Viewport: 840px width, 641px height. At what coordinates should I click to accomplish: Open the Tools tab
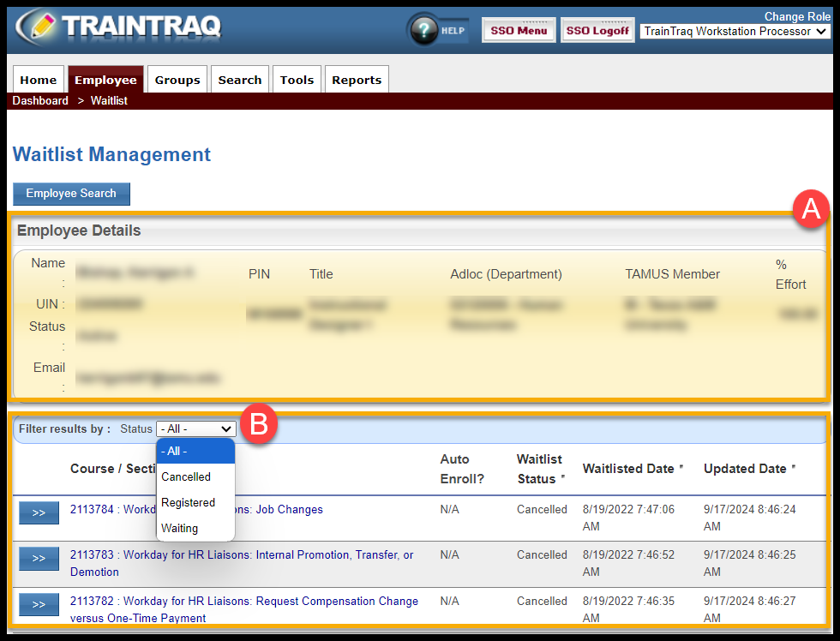[297, 80]
